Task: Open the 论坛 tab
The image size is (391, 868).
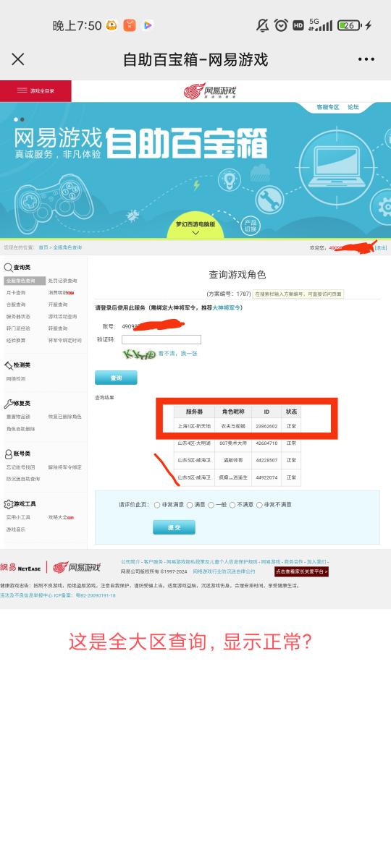Action: pyautogui.click(x=353, y=107)
